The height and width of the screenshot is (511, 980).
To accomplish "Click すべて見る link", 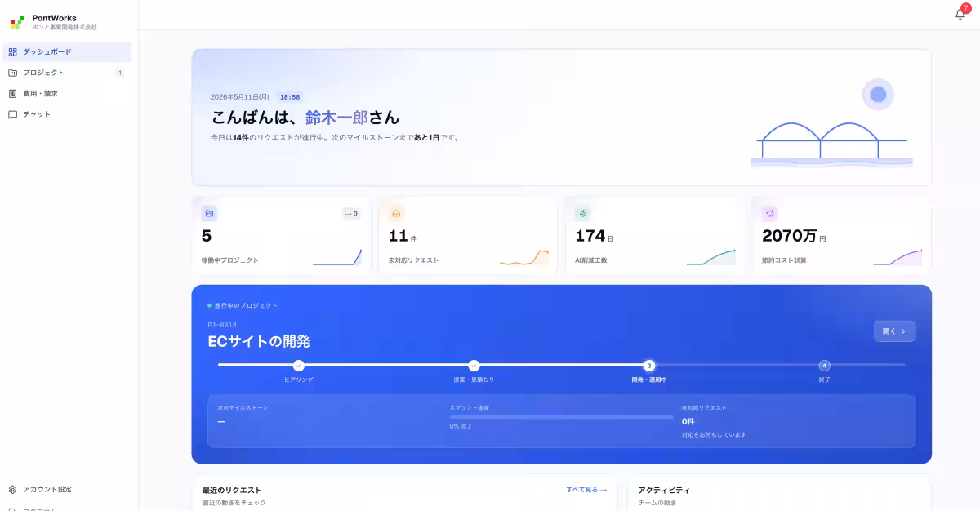I will coord(586,490).
